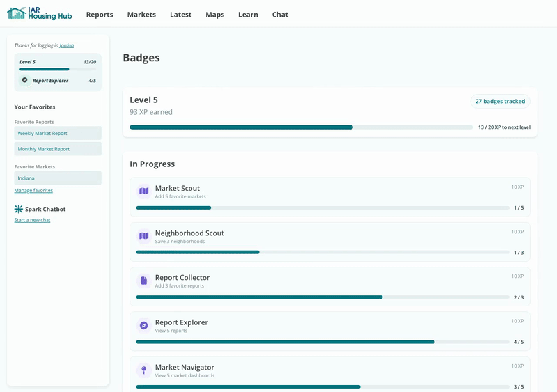Click the sidebar 13/20 level count

click(90, 62)
